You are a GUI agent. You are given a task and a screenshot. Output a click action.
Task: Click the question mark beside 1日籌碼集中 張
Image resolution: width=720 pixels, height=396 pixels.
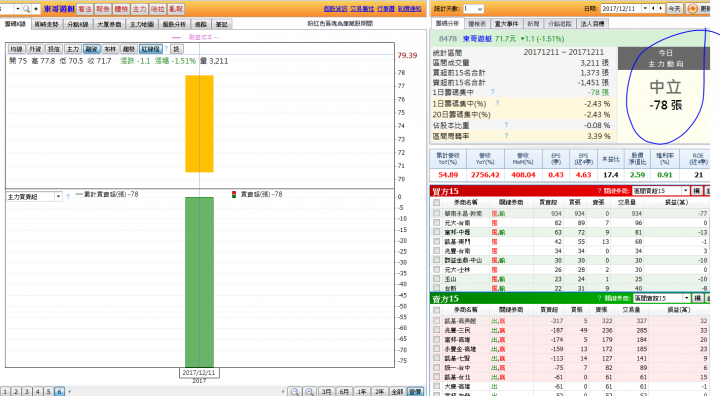(x=492, y=92)
